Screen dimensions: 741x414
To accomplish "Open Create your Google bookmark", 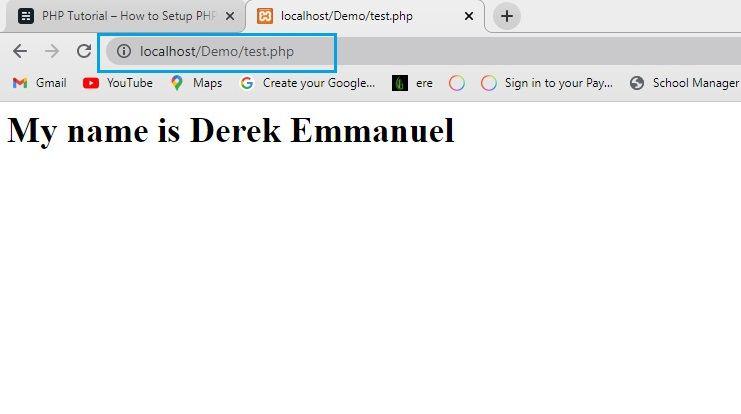I will click(x=308, y=83).
